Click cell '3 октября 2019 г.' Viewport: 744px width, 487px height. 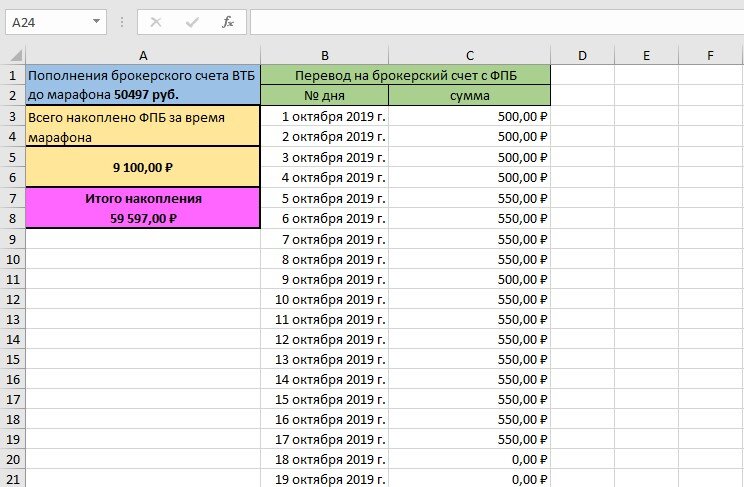[x=325, y=157]
